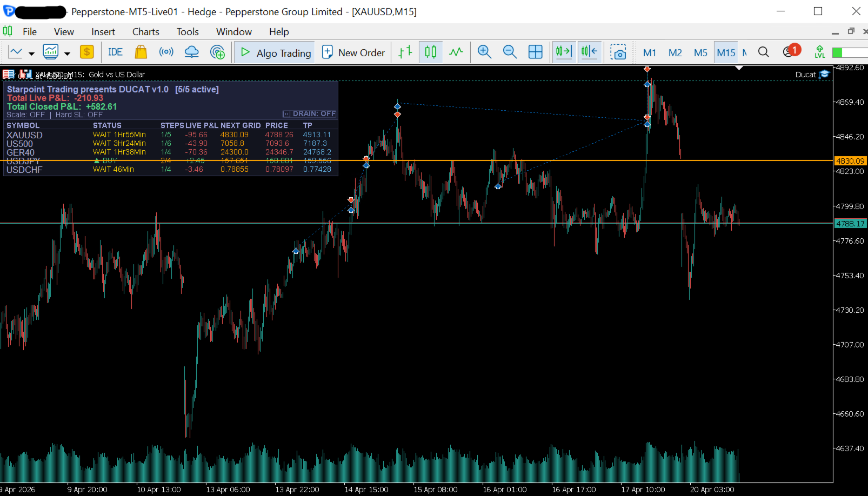Select the M15 timeframe
The width and height of the screenshot is (868, 496).
coord(726,52)
